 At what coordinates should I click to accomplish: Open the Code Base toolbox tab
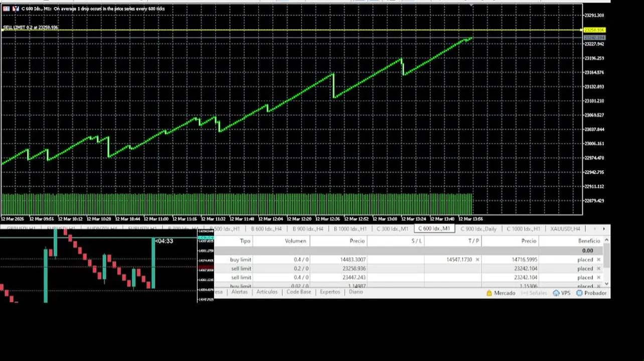click(x=299, y=292)
